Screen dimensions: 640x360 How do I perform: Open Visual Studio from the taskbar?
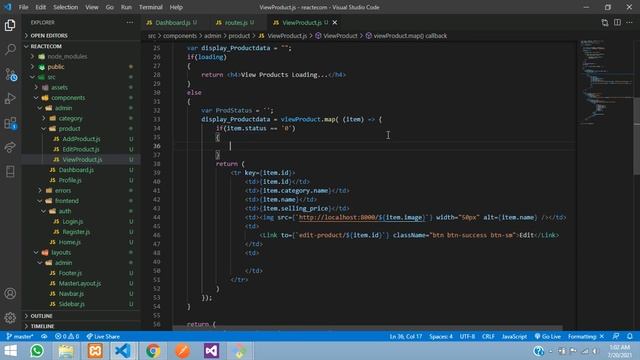[x=211, y=351]
